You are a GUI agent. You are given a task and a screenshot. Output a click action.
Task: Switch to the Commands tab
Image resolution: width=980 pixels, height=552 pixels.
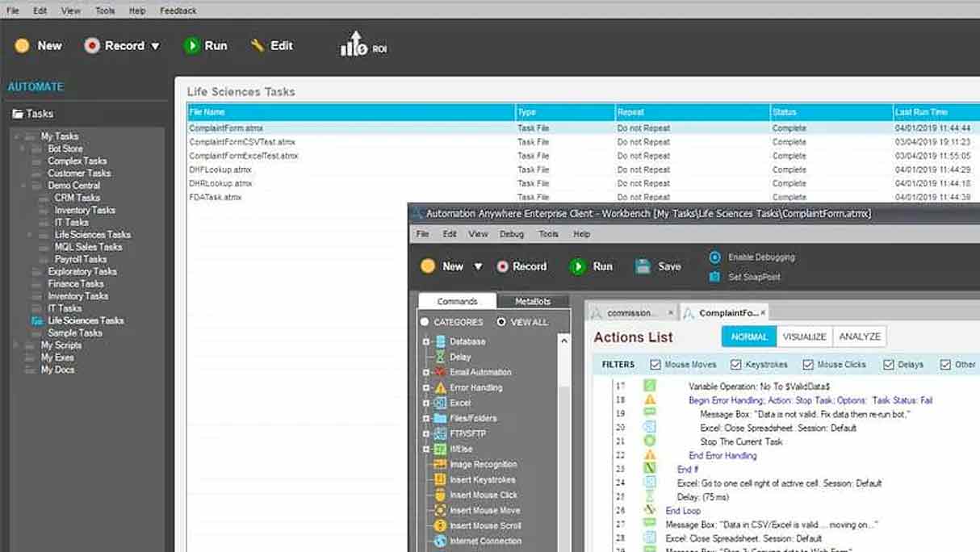point(457,301)
